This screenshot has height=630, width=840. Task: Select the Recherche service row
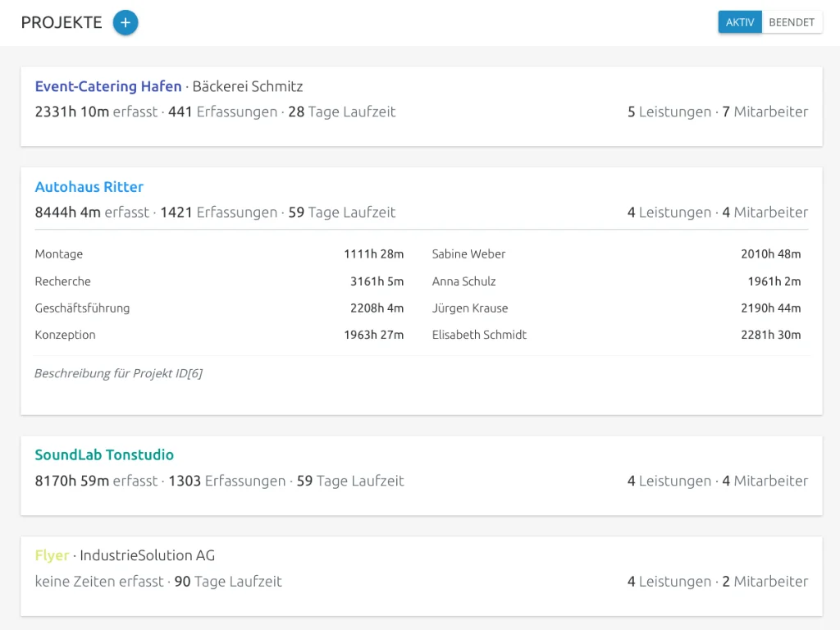click(x=219, y=281)
